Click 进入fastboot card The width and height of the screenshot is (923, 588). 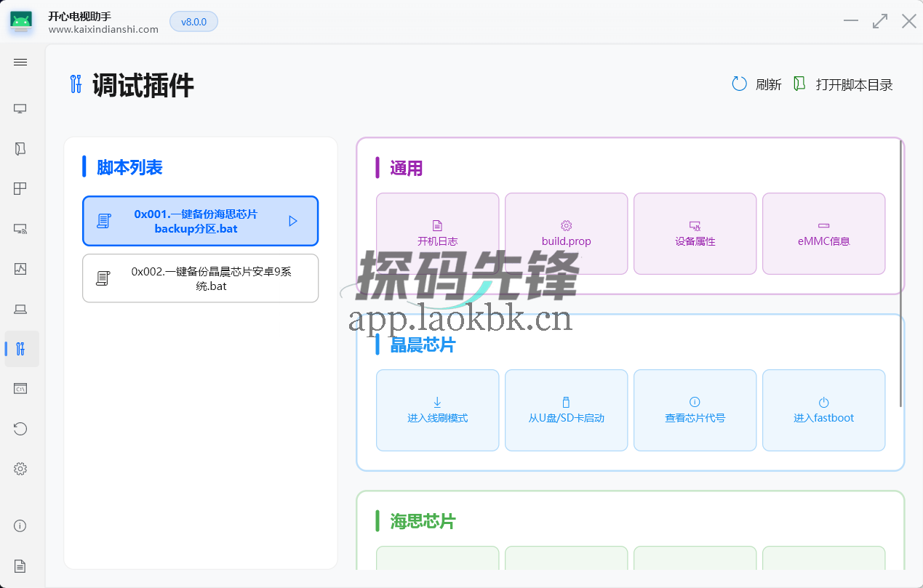click(x=823, y=411)
